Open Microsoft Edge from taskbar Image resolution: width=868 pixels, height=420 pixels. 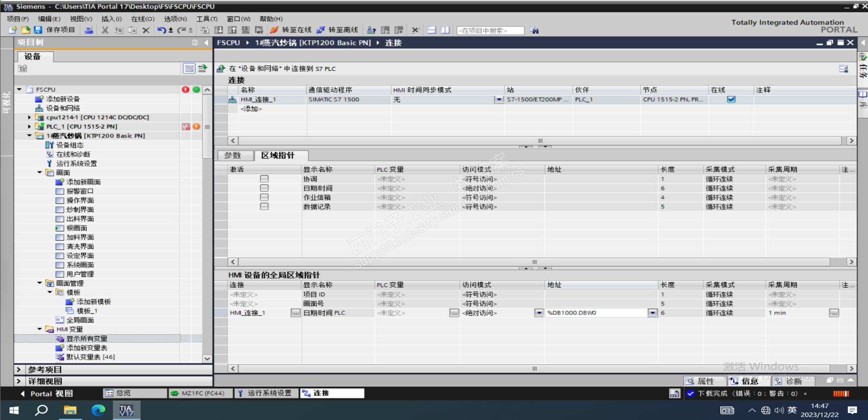[98, 410]
